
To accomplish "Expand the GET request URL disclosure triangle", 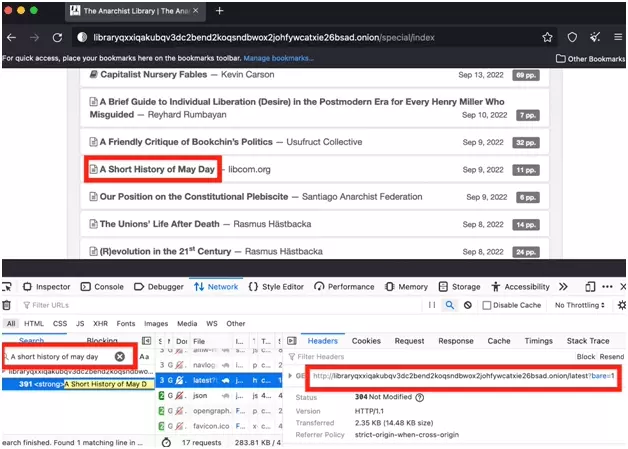I will [292, 376].
